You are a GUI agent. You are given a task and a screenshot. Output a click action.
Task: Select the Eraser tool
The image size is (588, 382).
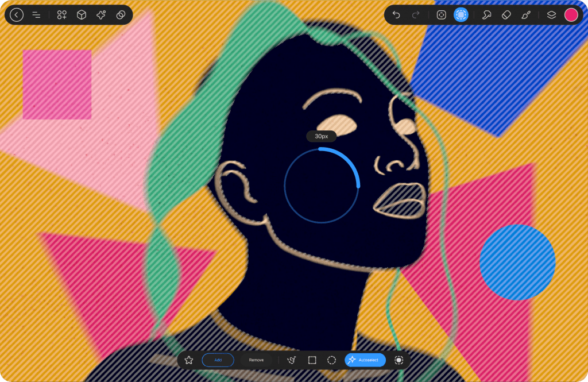coord(506,15)
